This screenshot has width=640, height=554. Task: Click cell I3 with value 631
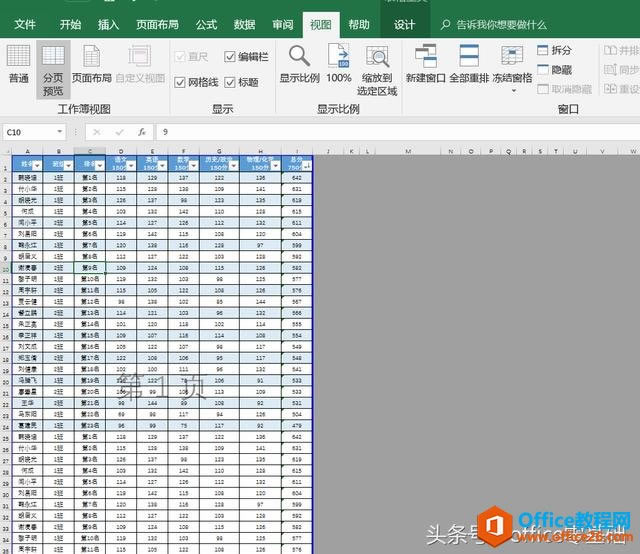[x=297, y=189]
